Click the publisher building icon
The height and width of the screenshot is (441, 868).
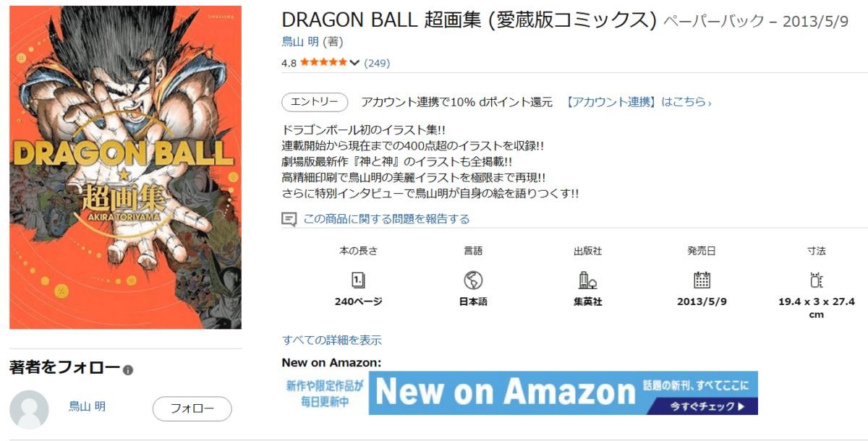tap(587, 281)
